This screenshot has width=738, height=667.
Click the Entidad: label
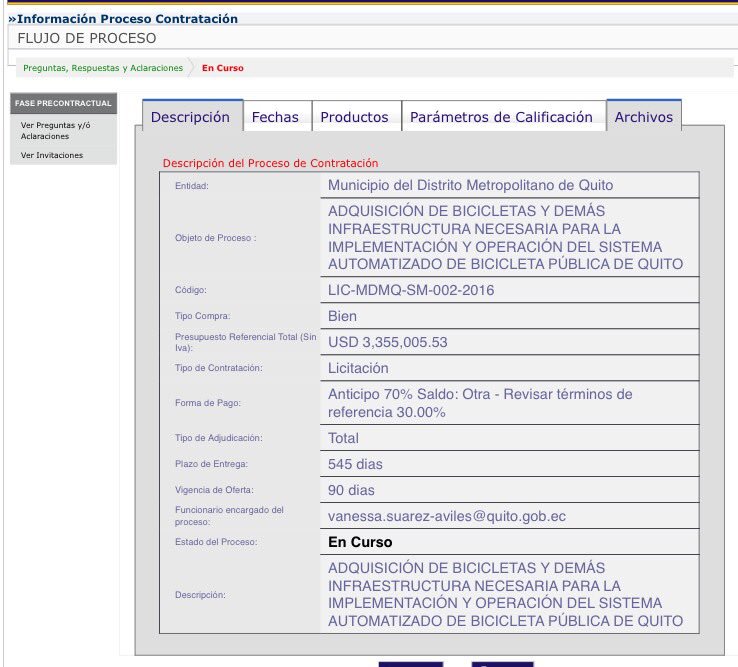tap(192, 186)
